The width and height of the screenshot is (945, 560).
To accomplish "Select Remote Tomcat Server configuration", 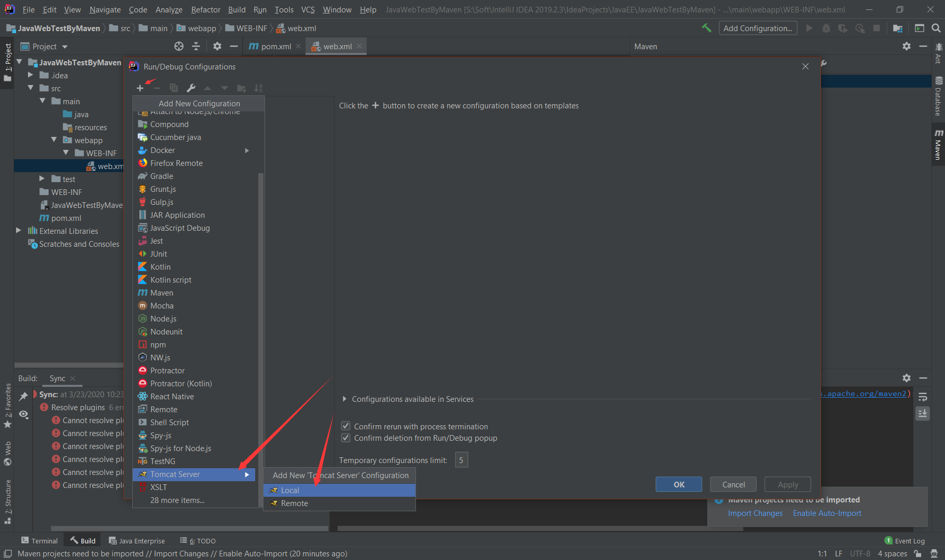I will [339, 503].
